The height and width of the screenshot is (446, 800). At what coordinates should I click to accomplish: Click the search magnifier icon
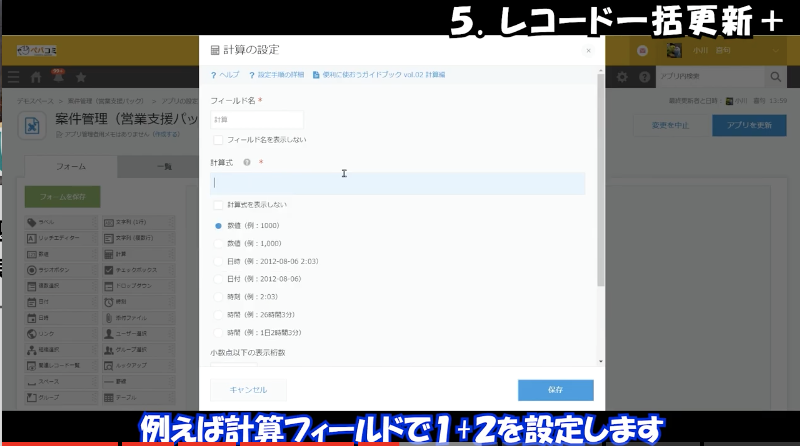(774, 77)
